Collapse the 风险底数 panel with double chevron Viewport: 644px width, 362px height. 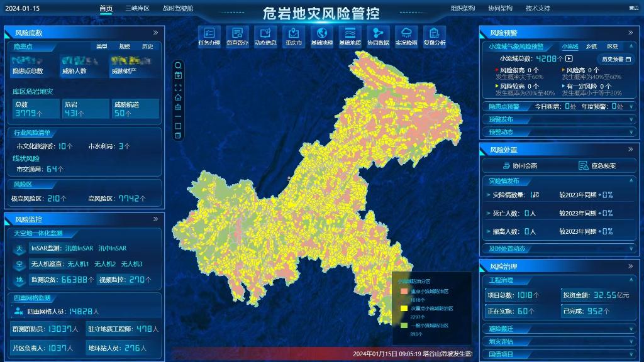click(155, 33)
